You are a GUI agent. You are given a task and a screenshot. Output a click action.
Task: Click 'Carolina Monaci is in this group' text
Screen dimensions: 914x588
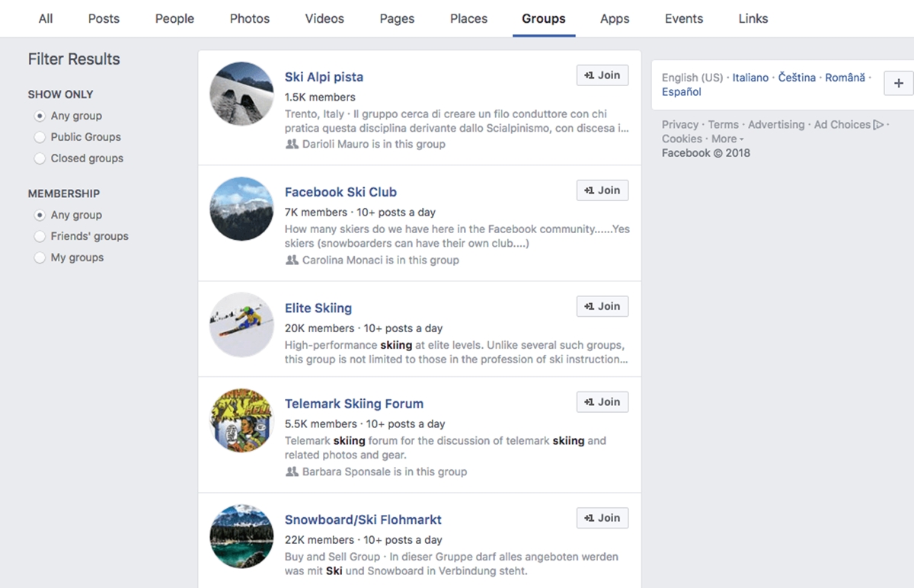(381, 260)
